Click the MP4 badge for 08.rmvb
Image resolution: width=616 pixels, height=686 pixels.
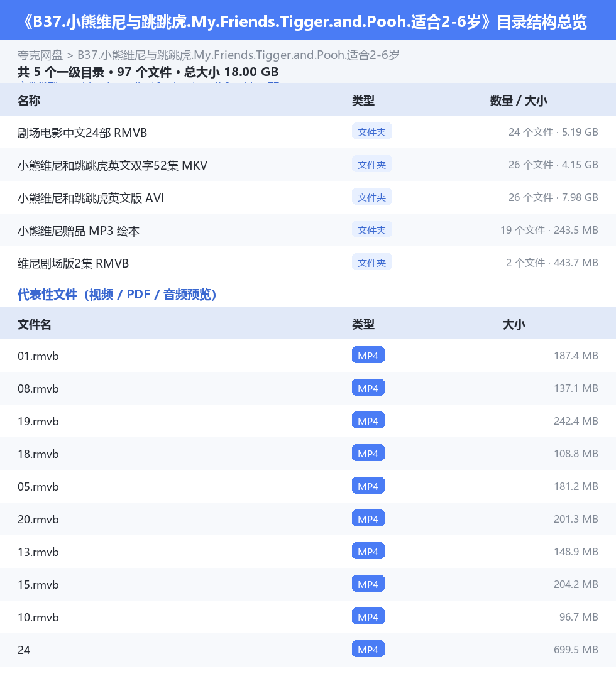tap(368, 388)
